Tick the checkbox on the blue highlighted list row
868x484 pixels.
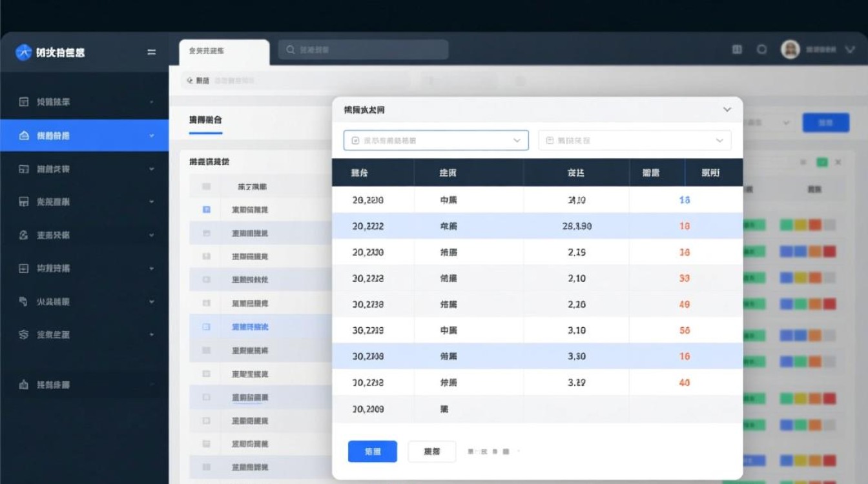point(207,327)
